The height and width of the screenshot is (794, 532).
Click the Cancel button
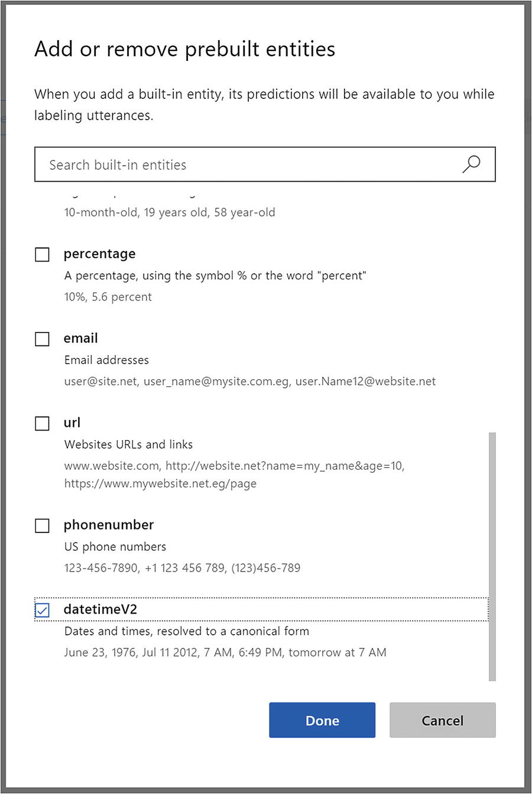(442, 720)
